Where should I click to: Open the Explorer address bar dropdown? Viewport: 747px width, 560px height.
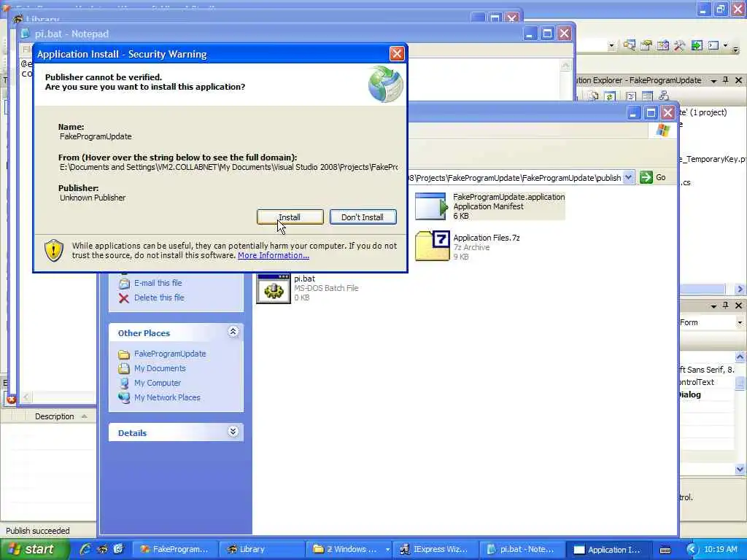coord(628,178)
